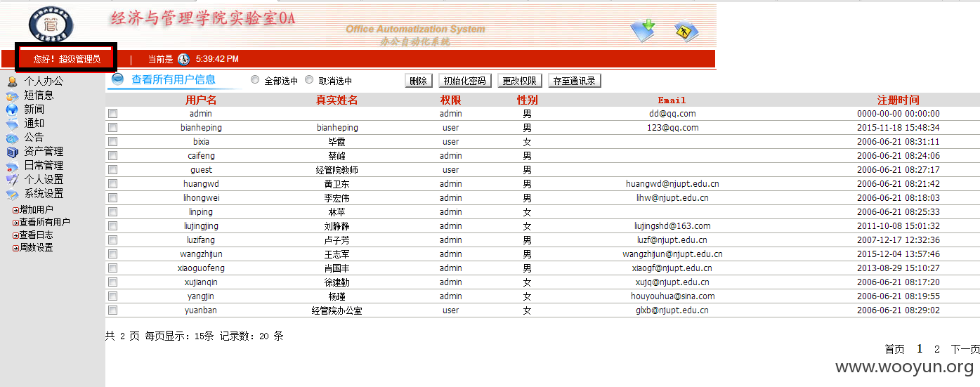Click the 新闻 globe icon
Image resolution: width=980 pixels, height=387 pixels.
click(x=12, y=110)
